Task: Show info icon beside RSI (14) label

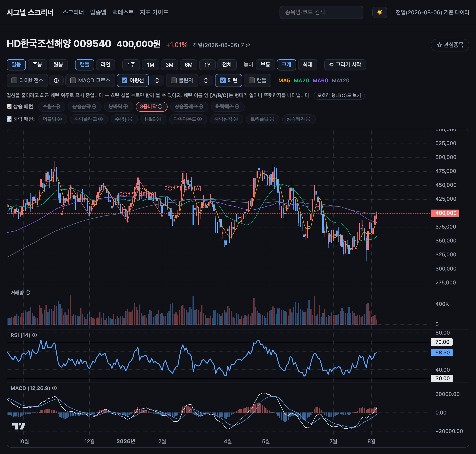Action: 35,335
